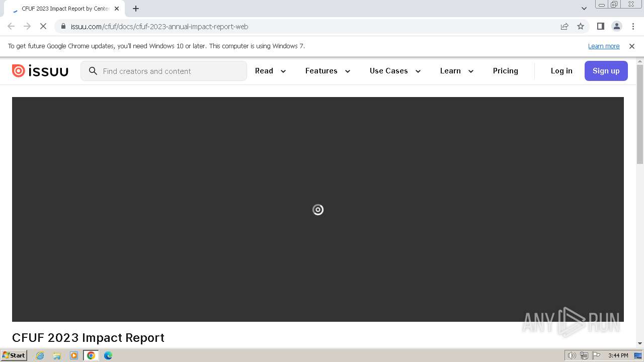The width and height of the screenshot is (644, 362).
Task: Open the Chrome profile icon
Action: pyautogui.click(x=616, y=26)
